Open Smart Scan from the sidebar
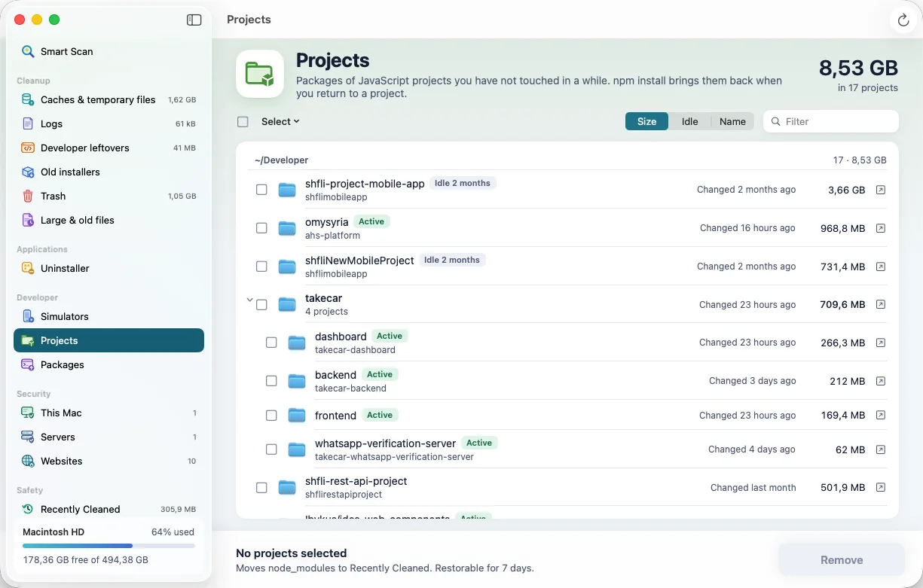923x588 pixels. [108, 51]
